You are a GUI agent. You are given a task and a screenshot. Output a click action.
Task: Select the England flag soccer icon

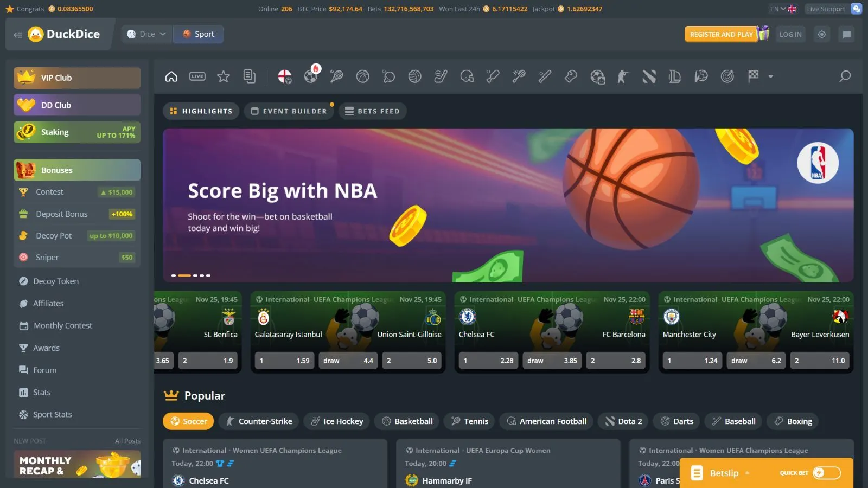[285, 76]
